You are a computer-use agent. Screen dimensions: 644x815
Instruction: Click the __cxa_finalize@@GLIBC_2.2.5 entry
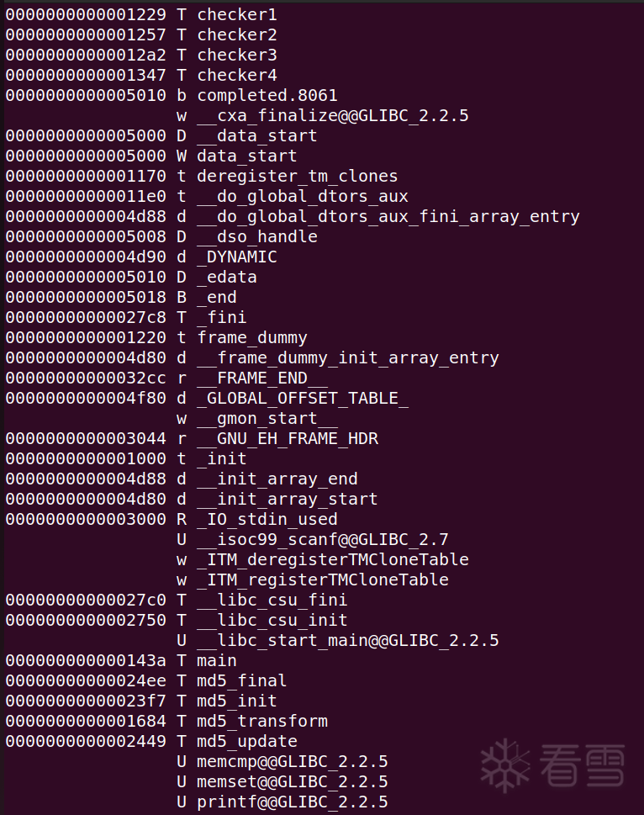pos(333,115)
